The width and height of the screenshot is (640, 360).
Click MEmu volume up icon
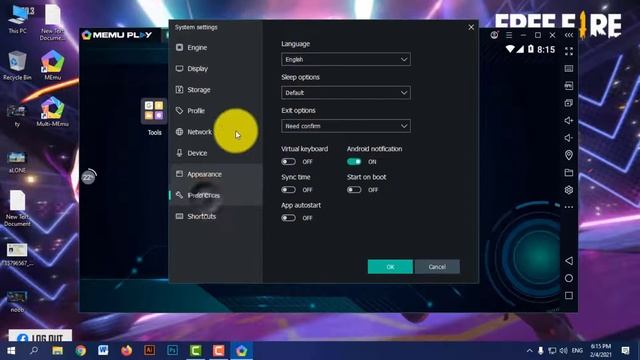tap(569, 120)
